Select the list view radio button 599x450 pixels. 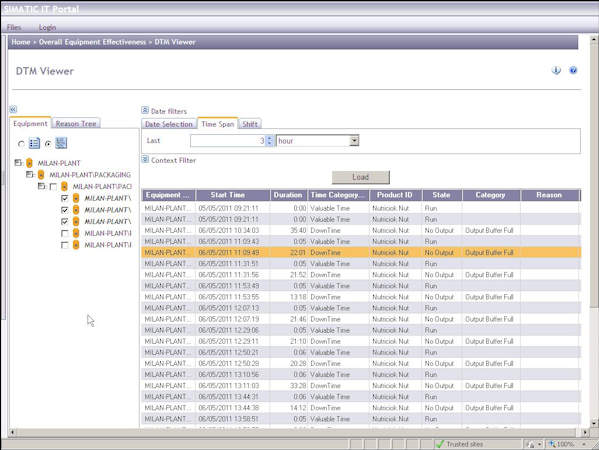(x=21, y=144)
